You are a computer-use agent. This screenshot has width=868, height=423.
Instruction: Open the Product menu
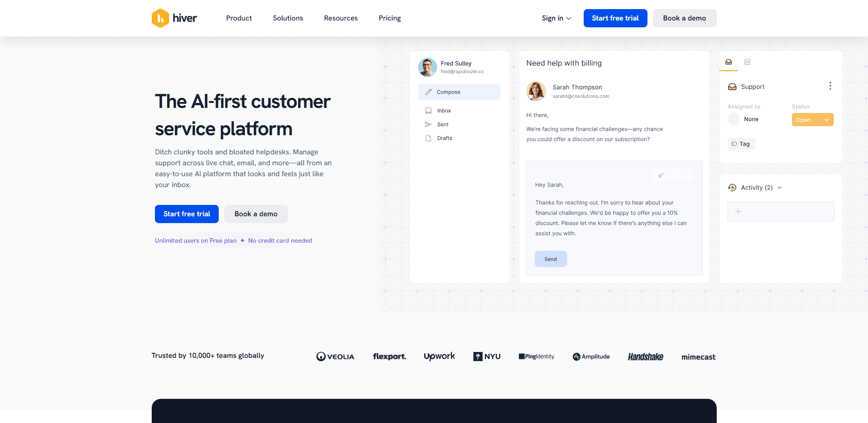coord(239,18)
